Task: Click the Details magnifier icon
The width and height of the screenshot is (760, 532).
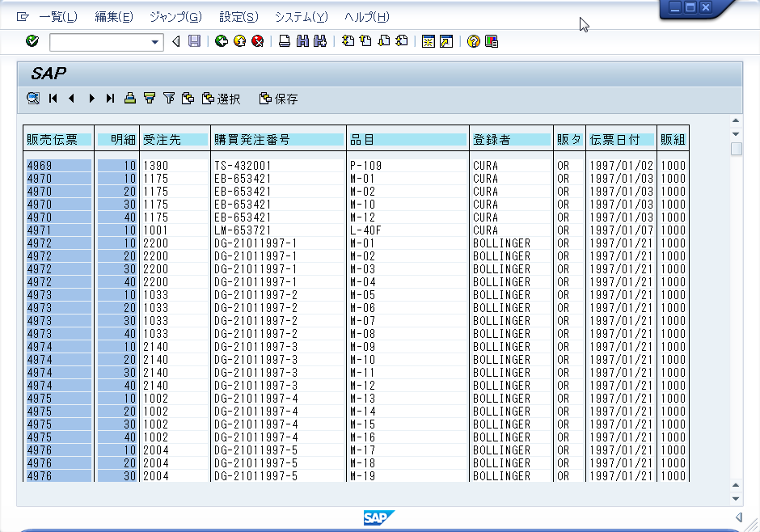Action: coord(33,99)
